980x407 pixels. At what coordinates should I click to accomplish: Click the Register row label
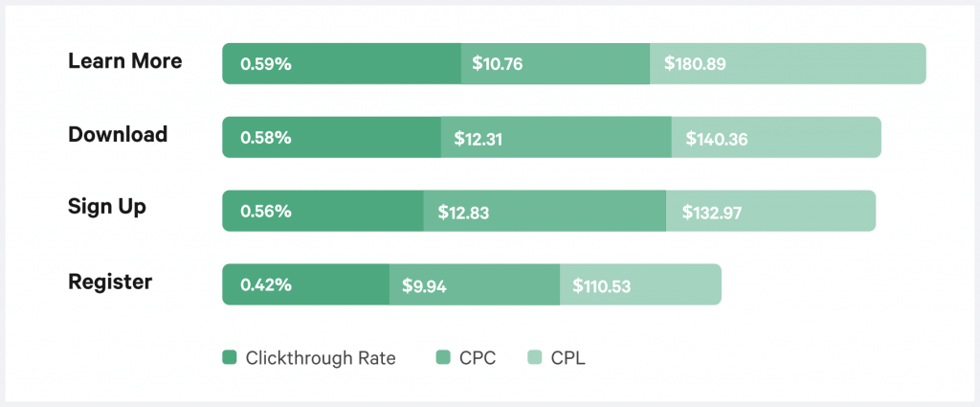click(110, 282)
